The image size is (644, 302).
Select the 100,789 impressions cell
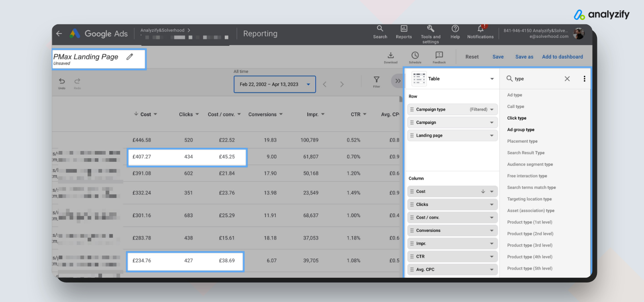click(x=309, y=140)
